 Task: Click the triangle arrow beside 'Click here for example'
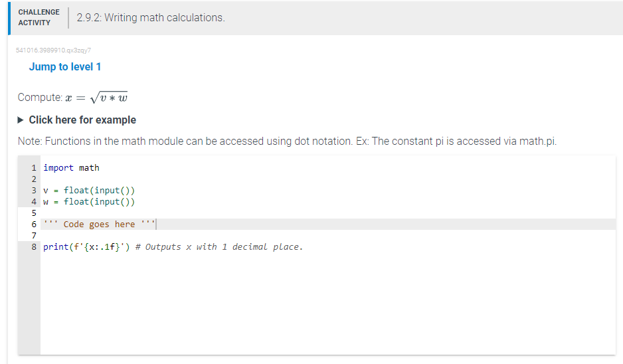point(22,120)
